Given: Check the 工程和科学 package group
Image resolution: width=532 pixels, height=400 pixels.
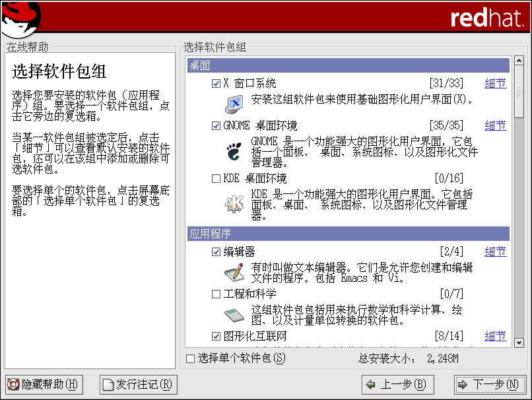Looking at the screenshot, I should coord(216,294).
